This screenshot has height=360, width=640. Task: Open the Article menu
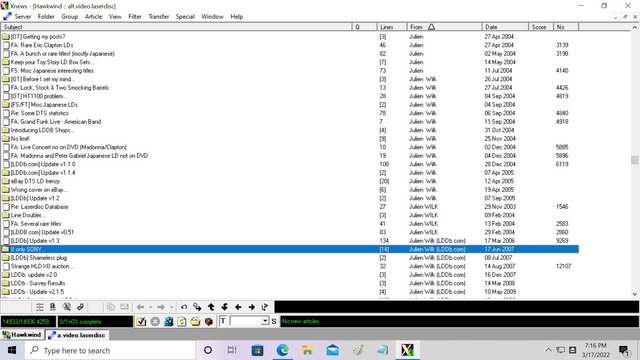93,17
